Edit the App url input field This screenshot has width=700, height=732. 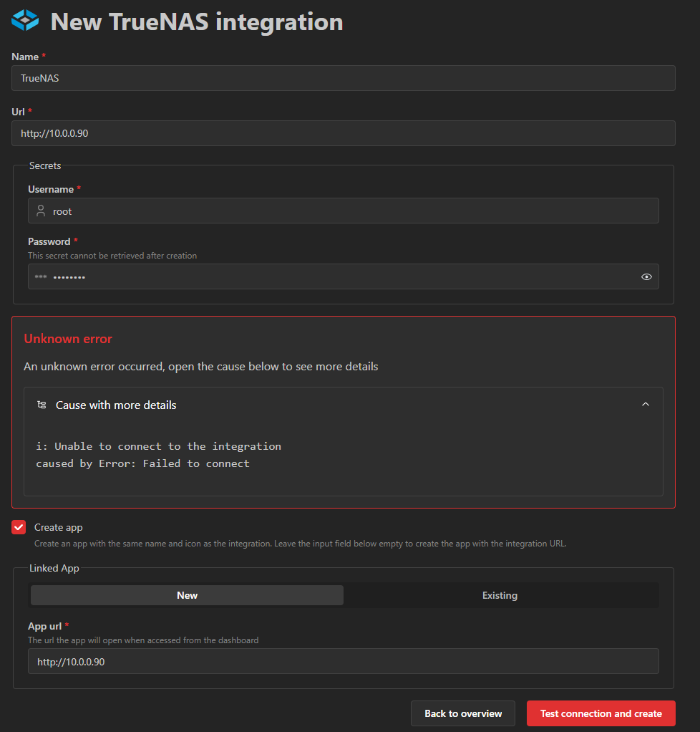click(x=344, y=661)
